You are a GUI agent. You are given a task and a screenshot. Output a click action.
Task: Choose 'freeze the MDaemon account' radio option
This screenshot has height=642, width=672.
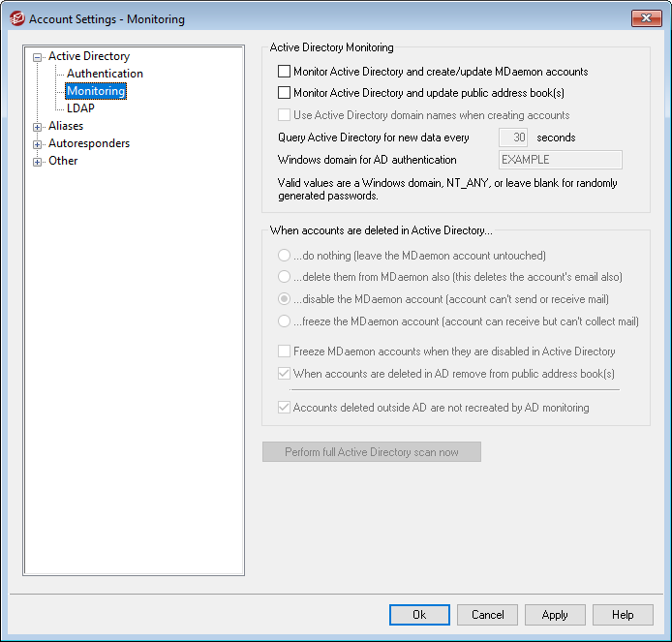285,321
